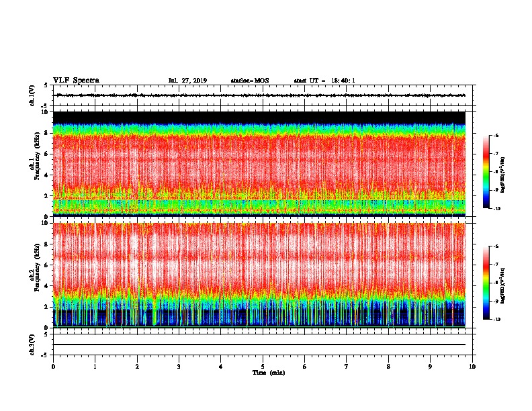Click time axis tick label "8"

(388, 367)
